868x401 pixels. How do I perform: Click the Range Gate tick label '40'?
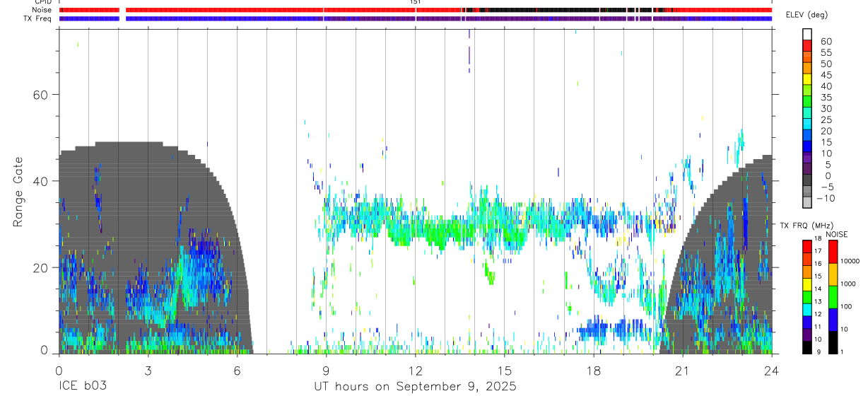point(39,181)
